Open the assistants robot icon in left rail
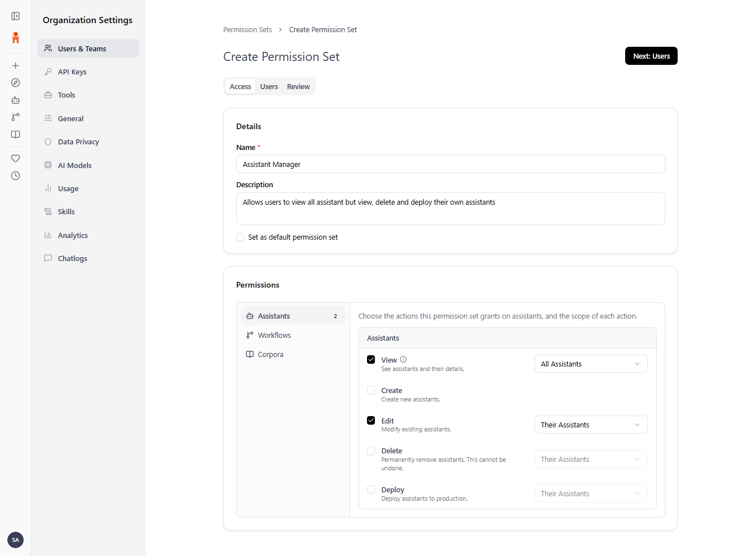Screen dimensions: 756x556 (x=16, y=100)
